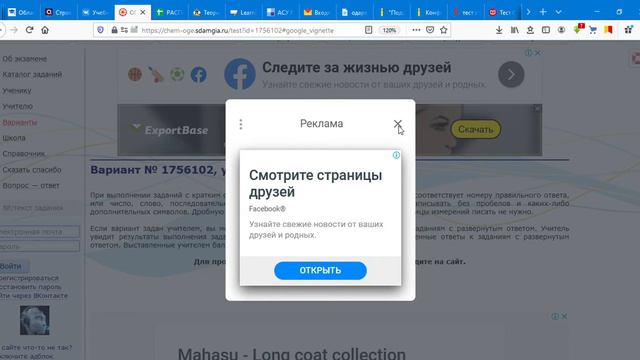Go to the browser home page

pos(45,30)
